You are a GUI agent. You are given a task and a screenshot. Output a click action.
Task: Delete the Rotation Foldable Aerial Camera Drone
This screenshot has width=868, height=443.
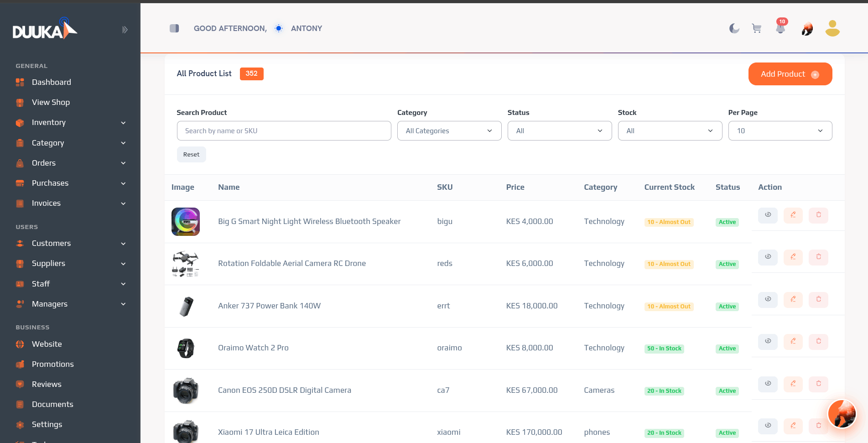click(818, 257)
